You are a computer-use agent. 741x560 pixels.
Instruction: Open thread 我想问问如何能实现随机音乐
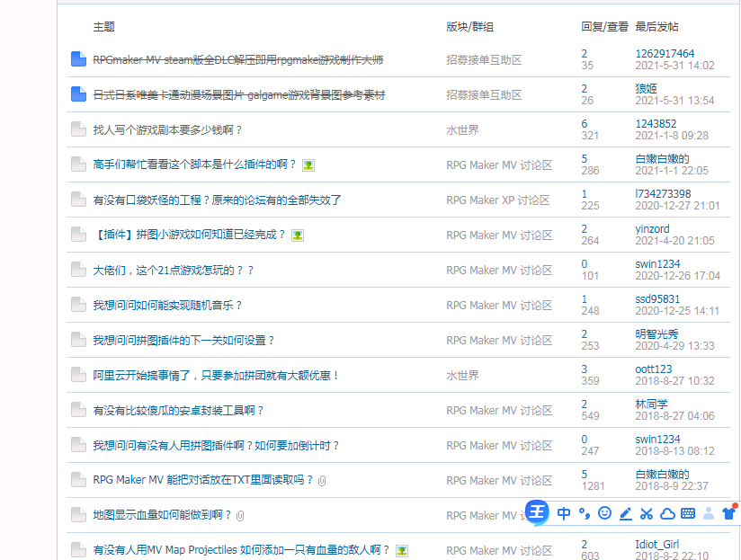click(167, 305)
